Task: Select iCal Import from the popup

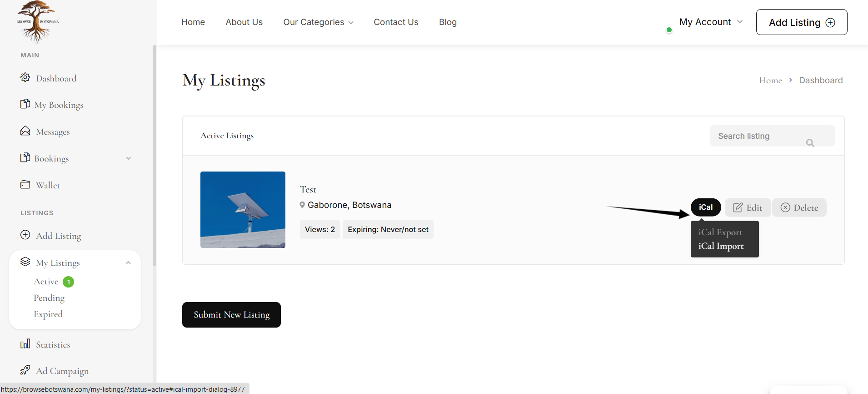Action: pyautogui.click(x=721, y=246)
